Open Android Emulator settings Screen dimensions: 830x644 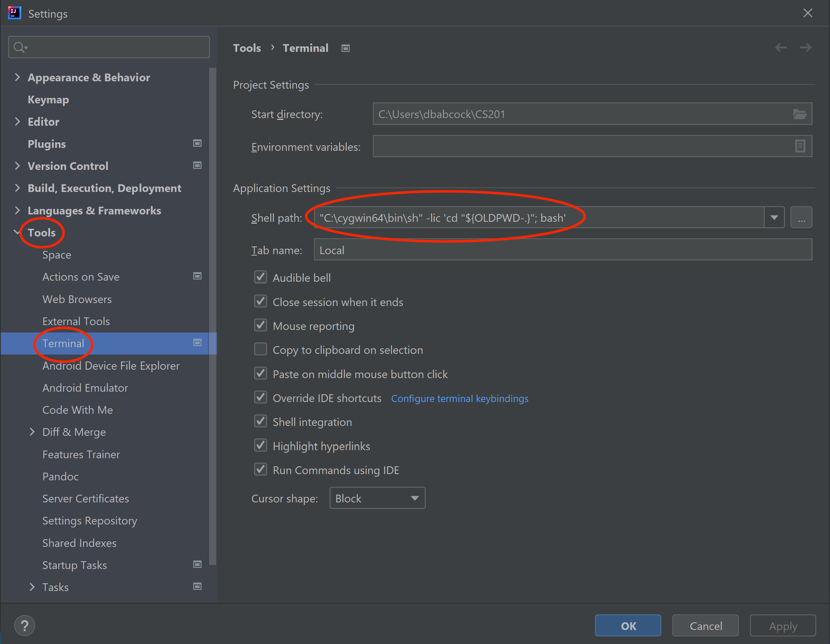tap(85, 388)
